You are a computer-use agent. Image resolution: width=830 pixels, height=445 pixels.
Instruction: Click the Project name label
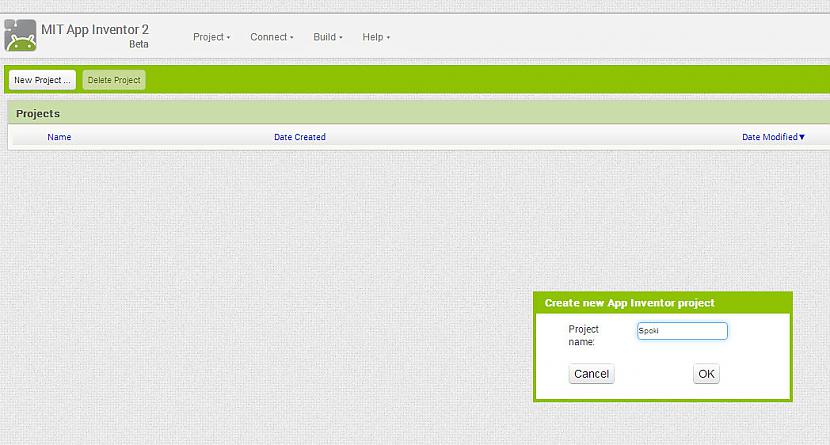(x=583, y=335)
